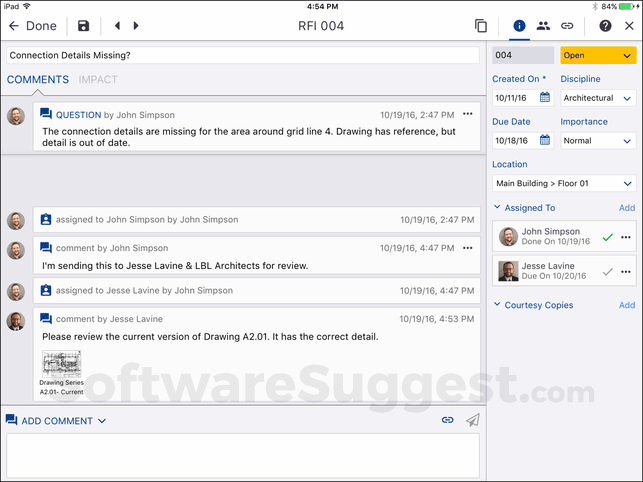Tap the Done back button
Screen dimensions: 643x482
(32, 26)
